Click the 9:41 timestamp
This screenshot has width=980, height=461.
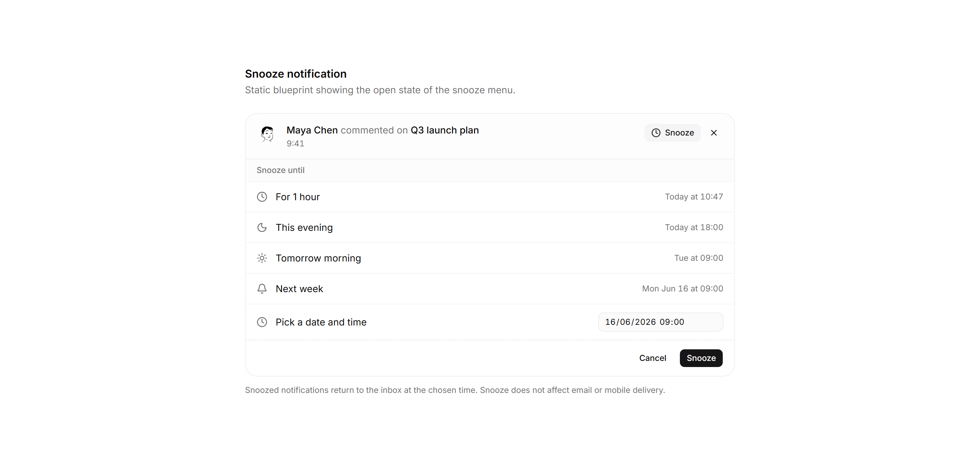tap(295, 144)
